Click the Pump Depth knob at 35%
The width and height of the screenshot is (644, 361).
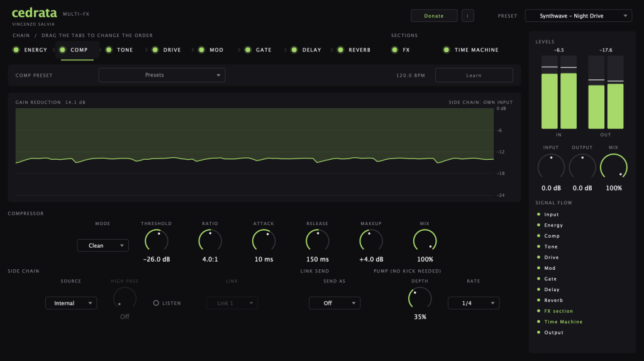pyautogui.click(x=419, y=299)
